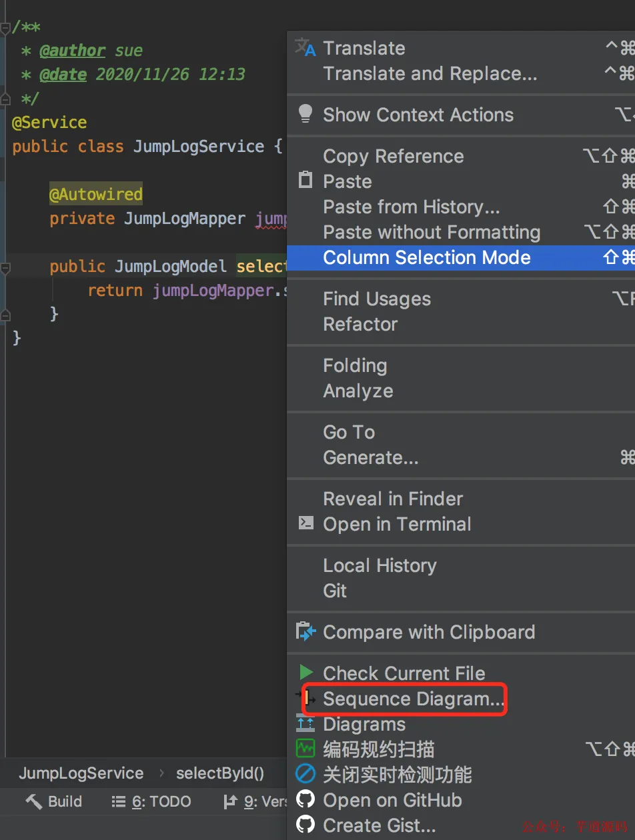The image size is (635, 840).
Task: Click the terminal icon beside Open in Terminal
Action: (x=305, y=523)
